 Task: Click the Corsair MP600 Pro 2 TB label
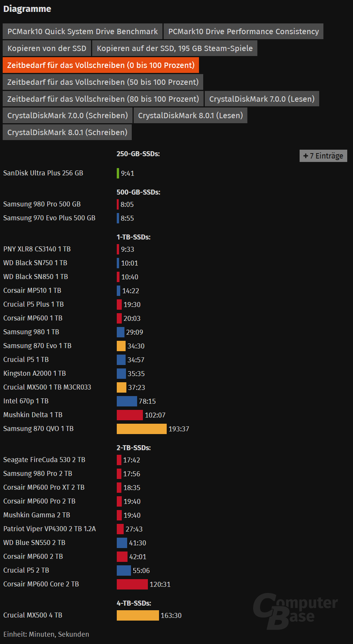point(39,501)
